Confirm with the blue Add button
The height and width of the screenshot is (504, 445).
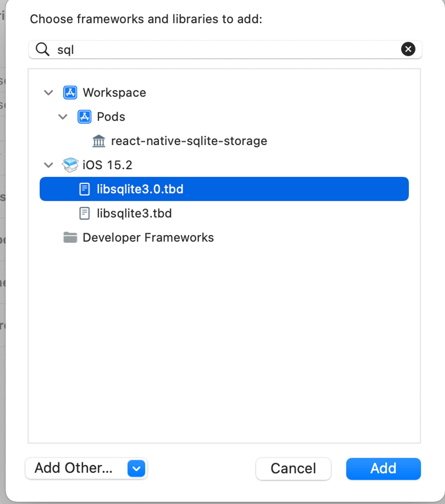[383, 468]
